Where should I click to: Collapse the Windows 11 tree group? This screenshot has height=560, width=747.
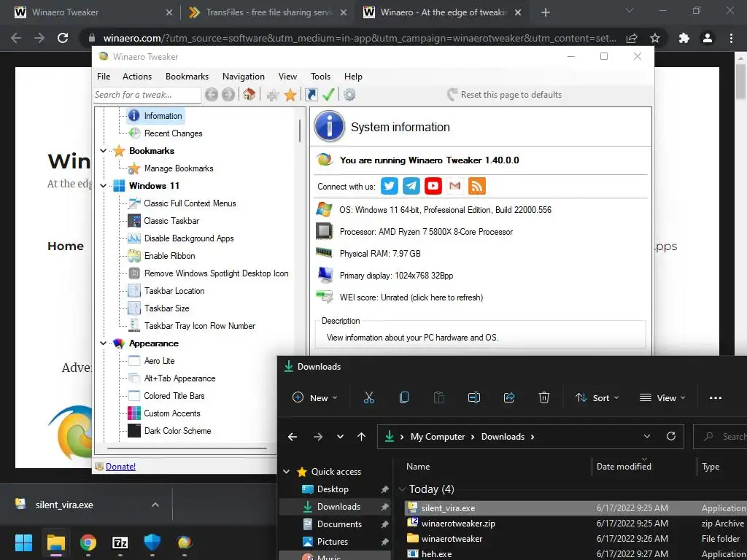[103, 186]
